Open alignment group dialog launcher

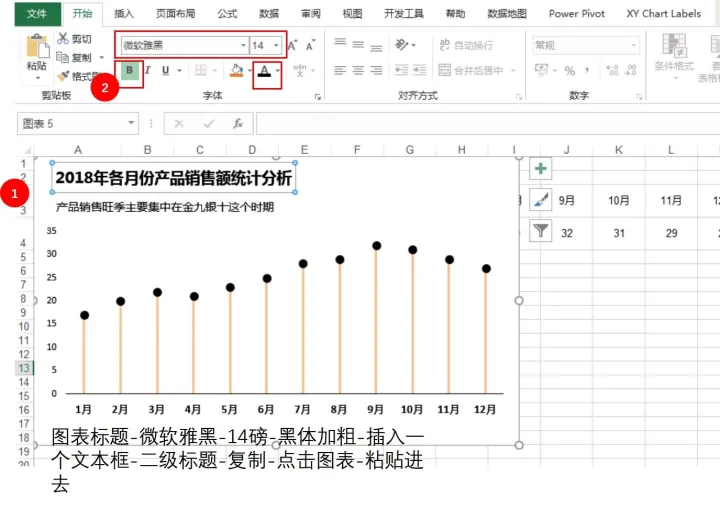pyautogui.click(x=519, y=96)
